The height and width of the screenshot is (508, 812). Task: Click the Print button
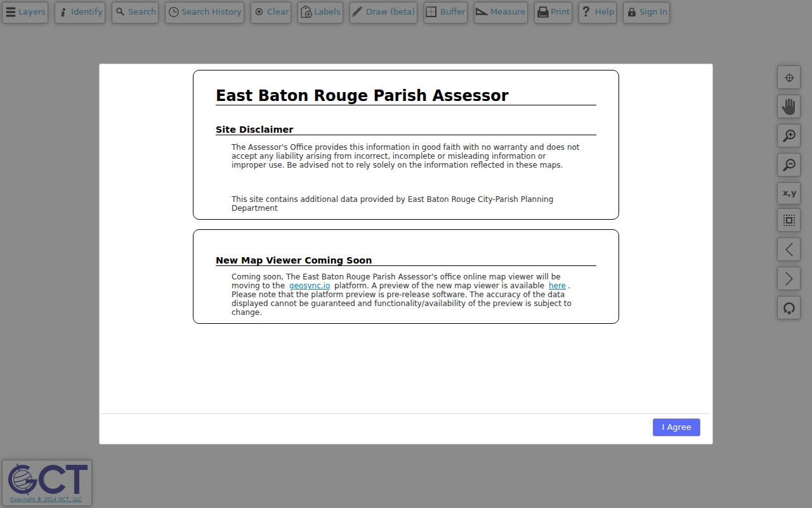point(553,12)
